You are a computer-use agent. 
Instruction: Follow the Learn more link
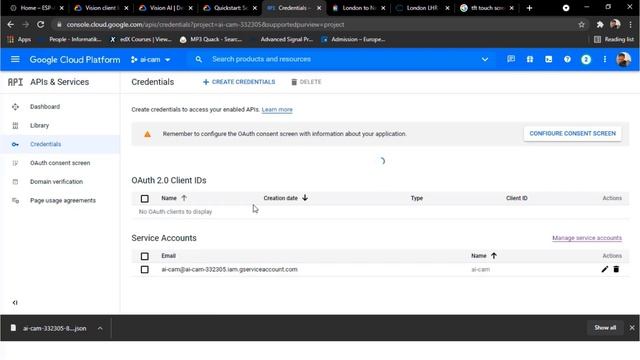[277, 110]
